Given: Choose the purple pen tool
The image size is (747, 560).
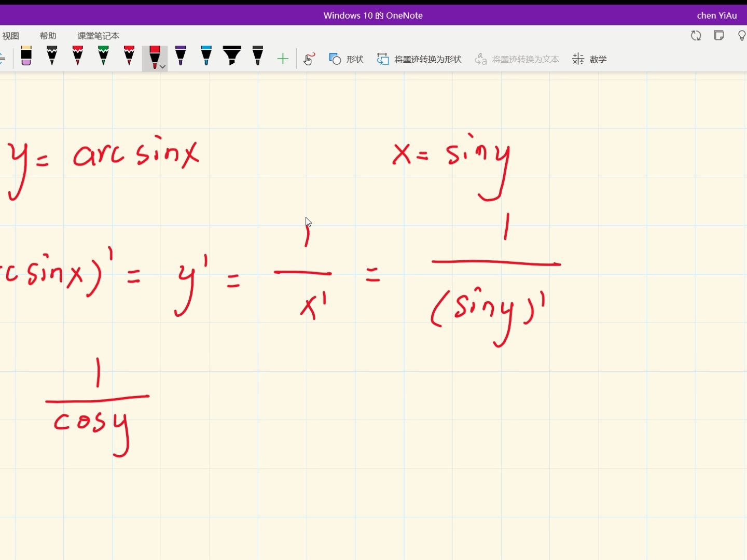Looking at the screenshot, I should [x=181, y=56].
